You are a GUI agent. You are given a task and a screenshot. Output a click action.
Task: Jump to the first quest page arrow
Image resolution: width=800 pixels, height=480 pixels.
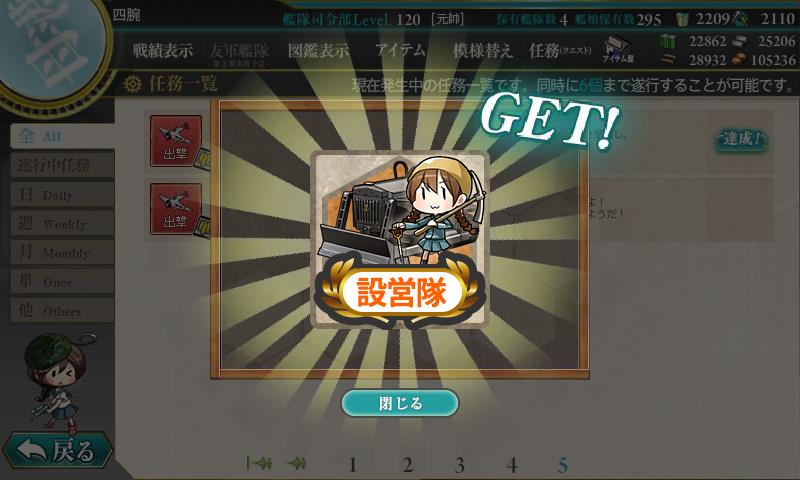[x=258, y=464]
